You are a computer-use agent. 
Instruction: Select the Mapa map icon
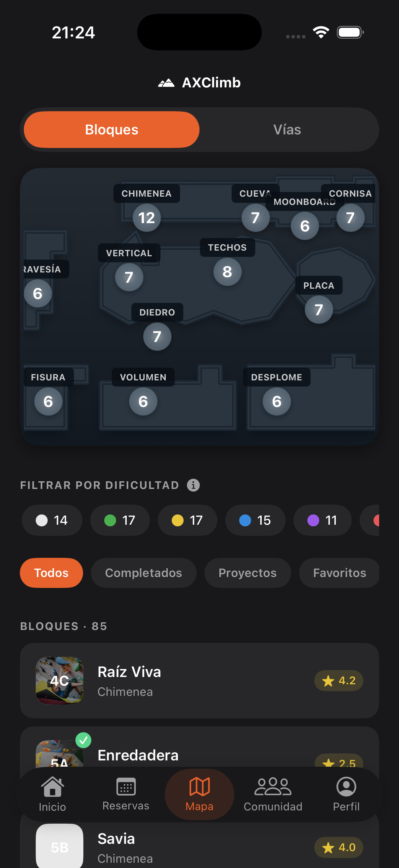tap(199, 787)
